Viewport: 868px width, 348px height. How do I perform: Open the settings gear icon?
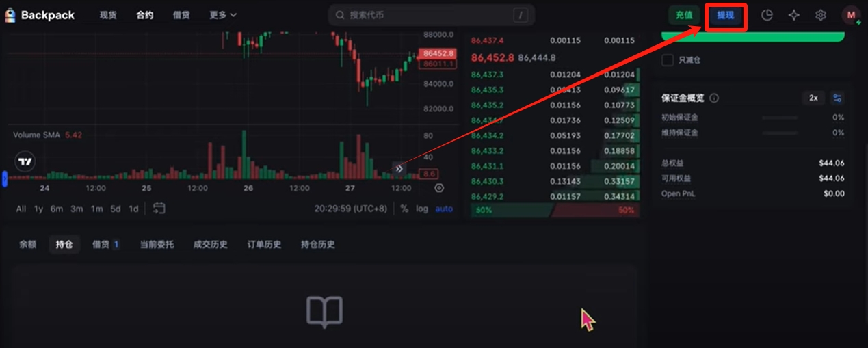pos(821,15)
